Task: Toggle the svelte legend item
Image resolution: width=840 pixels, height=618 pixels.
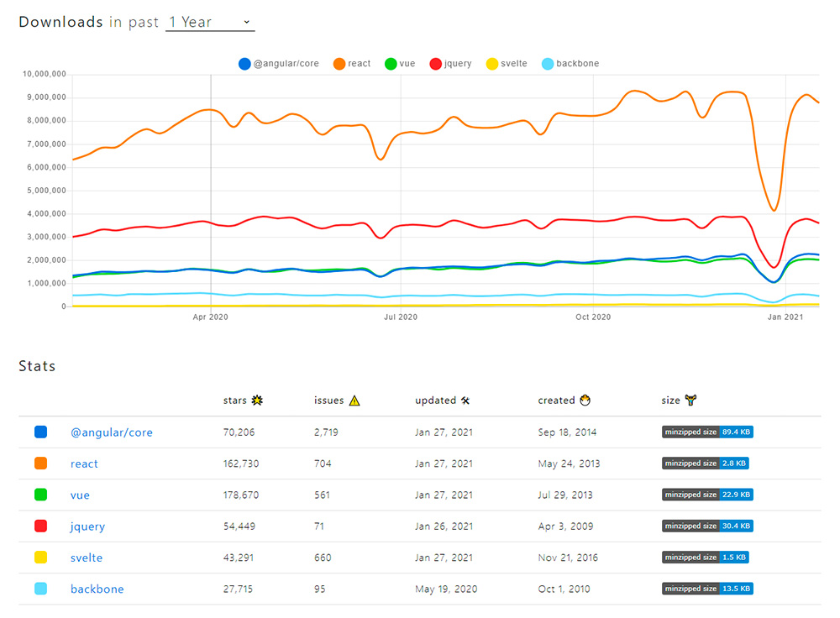Action: coord(507,64)
